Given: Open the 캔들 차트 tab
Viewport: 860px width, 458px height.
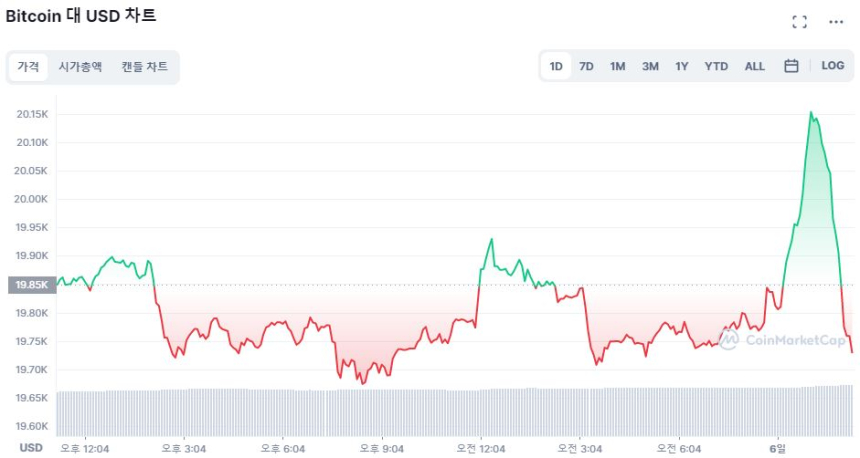Looking at the screenshot, I should (144, 67).
